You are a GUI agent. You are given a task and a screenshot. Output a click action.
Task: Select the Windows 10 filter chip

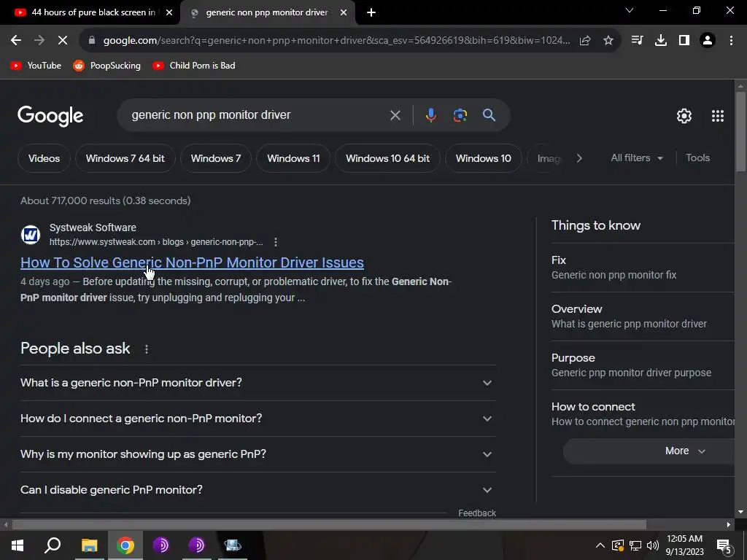click(484, 158)
